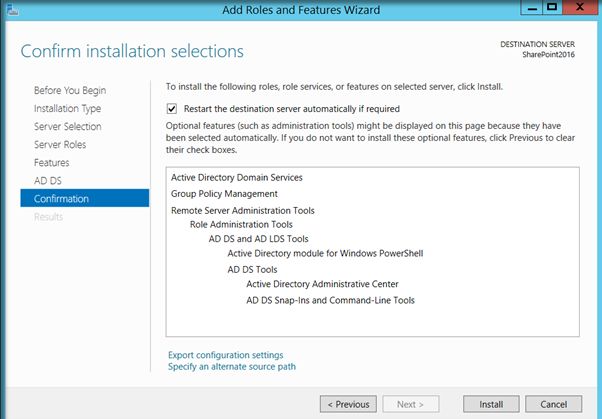Close the Add Roles and Features Wizard

tap(578, 10)
